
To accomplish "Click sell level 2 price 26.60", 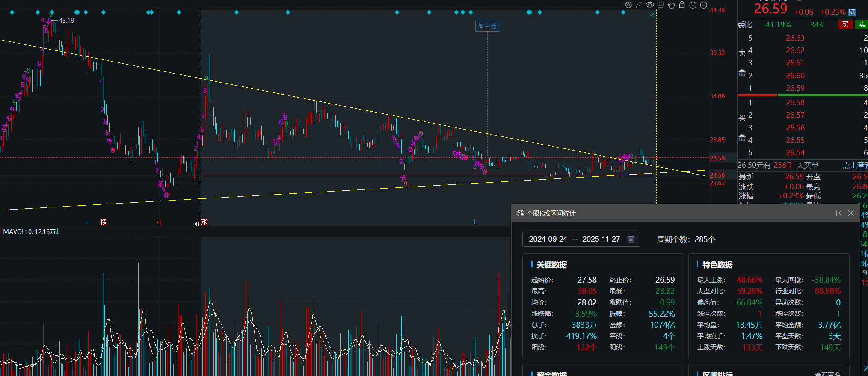I will pyautogui.click(x=795, y=76).
